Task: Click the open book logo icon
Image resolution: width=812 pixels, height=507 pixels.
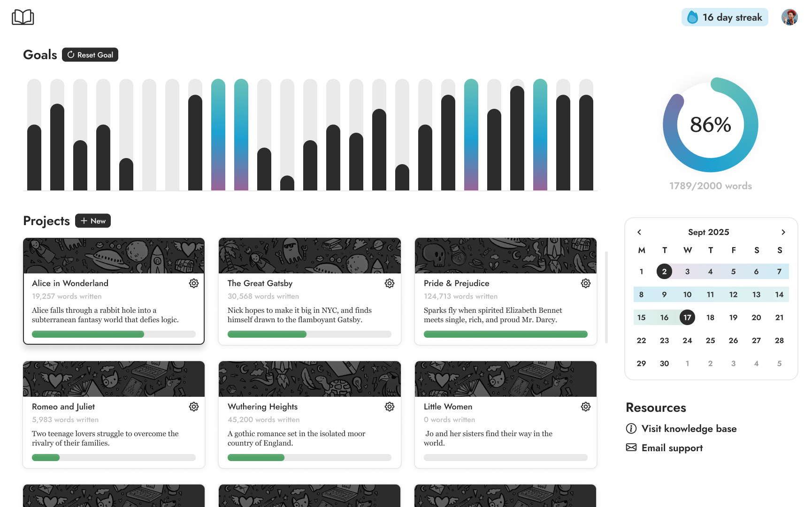Action: (23, 17)
